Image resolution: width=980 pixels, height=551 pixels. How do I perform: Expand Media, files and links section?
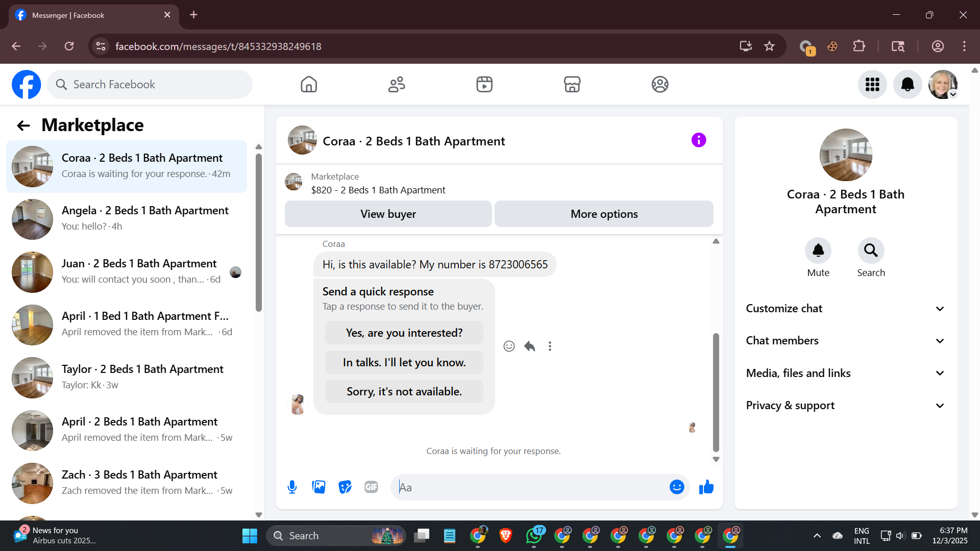846,373
